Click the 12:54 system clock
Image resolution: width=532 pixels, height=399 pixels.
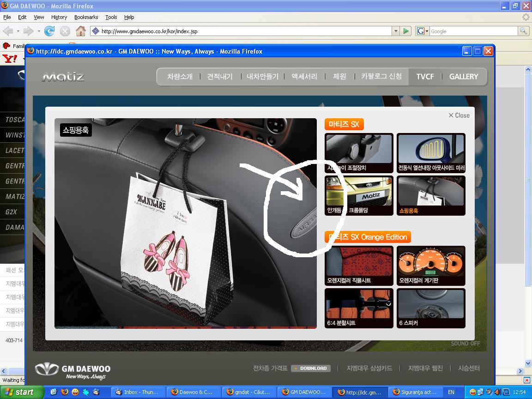pos(519,392)
